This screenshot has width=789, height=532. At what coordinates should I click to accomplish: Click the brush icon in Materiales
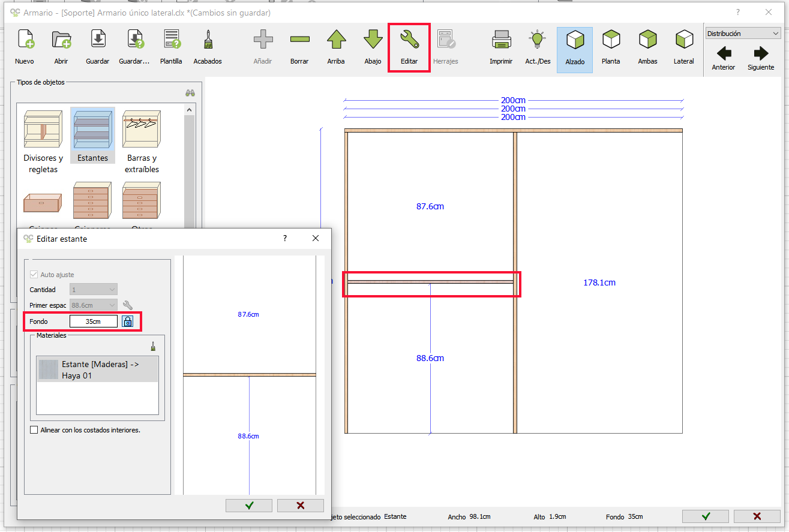(x=153, y=346)
